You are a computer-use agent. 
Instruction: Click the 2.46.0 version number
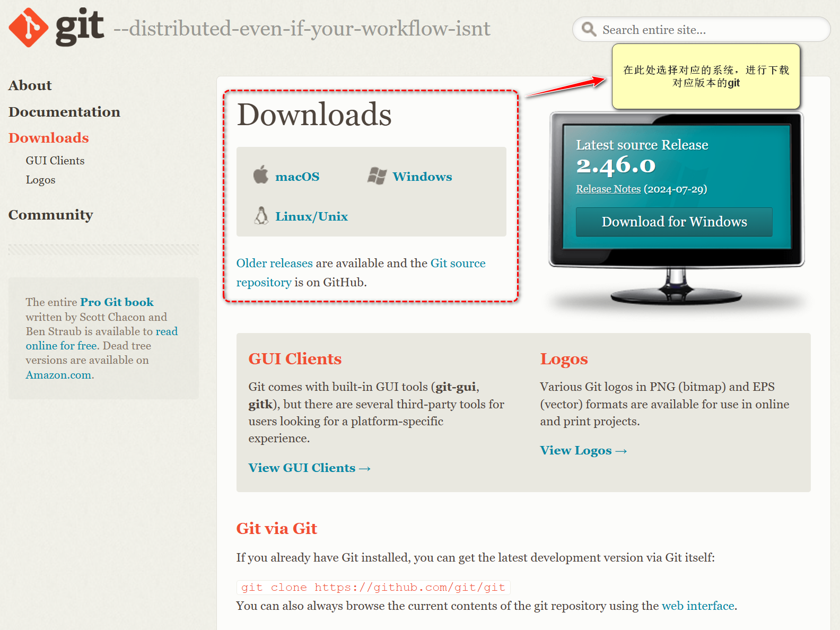coord(616,165)
